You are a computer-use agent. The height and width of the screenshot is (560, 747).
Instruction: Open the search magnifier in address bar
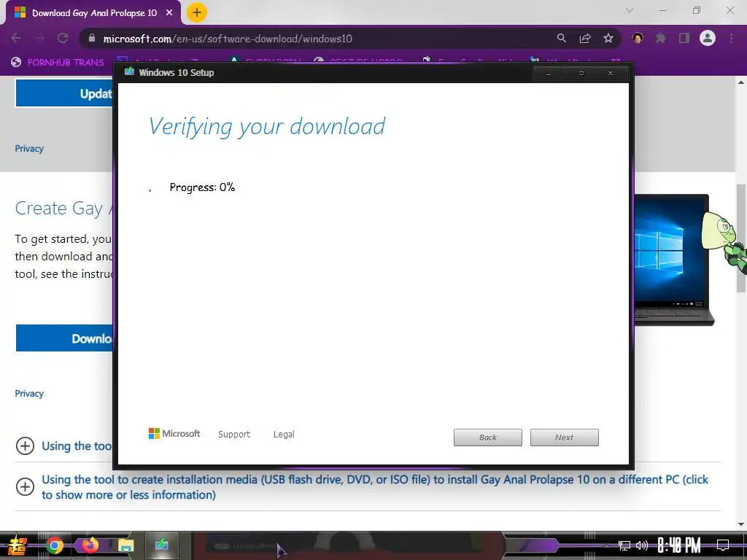(562, 39)
